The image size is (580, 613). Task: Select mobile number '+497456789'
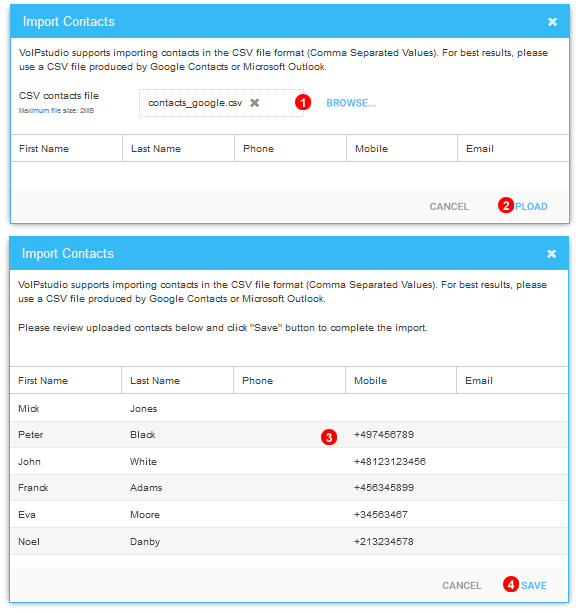[x=384, y=434]
